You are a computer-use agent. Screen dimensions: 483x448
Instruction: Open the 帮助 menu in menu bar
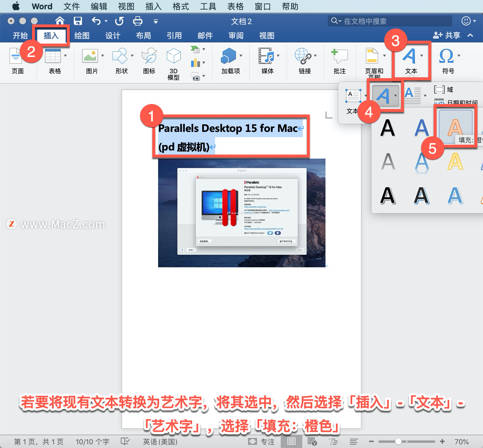coord(290,6)
